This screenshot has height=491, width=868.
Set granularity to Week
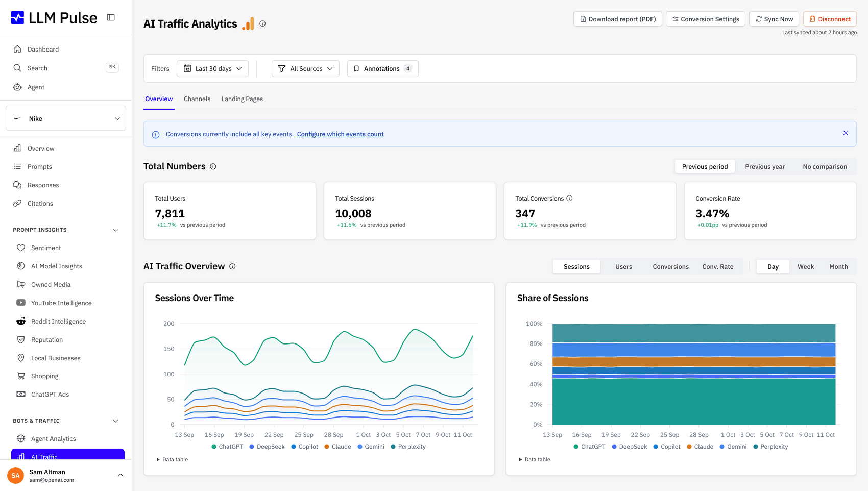click(806, 266)
